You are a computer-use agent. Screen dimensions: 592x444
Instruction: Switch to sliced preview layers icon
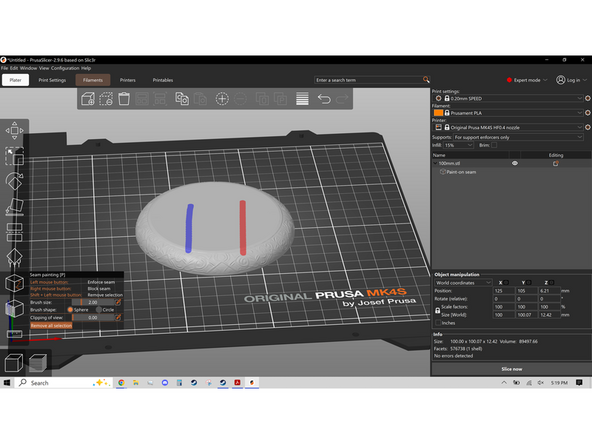[x=38, y=363]
